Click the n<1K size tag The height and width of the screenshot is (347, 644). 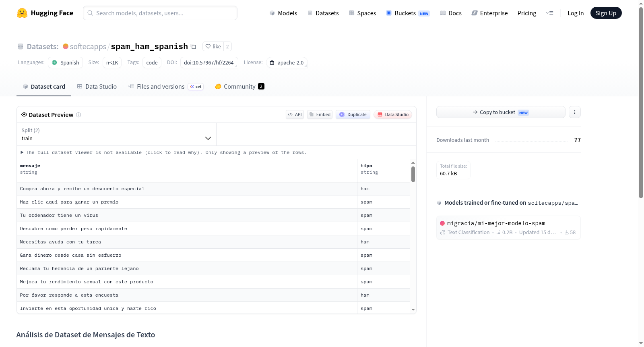[x=112, y=62]
